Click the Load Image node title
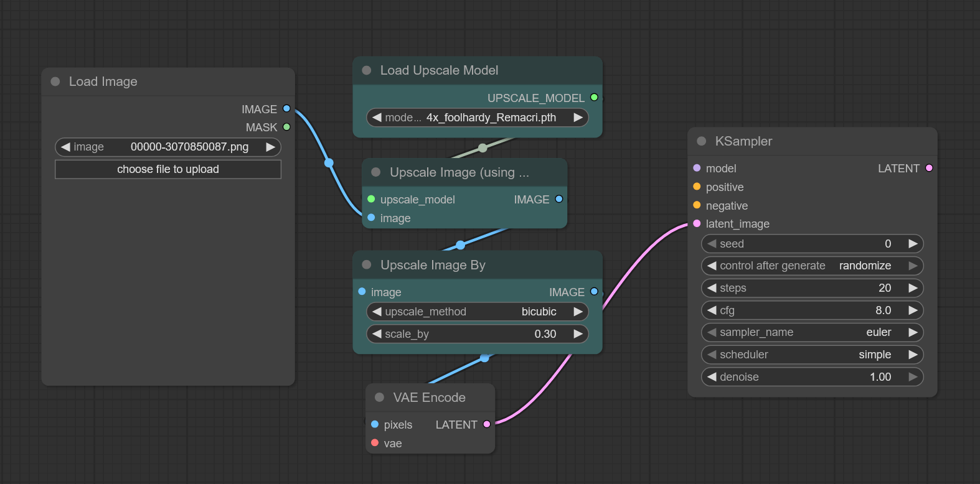This screenshot has height=484, width=980. pyautogui.click(x=103, y=81)
